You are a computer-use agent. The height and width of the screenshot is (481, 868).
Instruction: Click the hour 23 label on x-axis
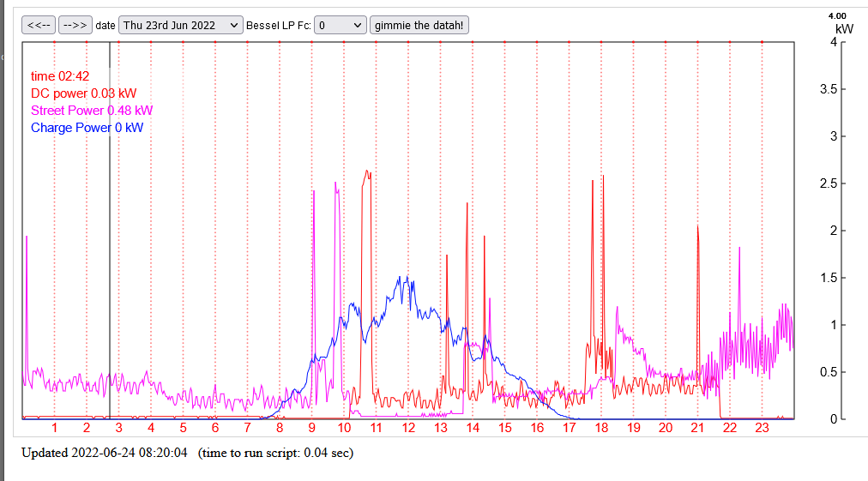coord(762,428)
